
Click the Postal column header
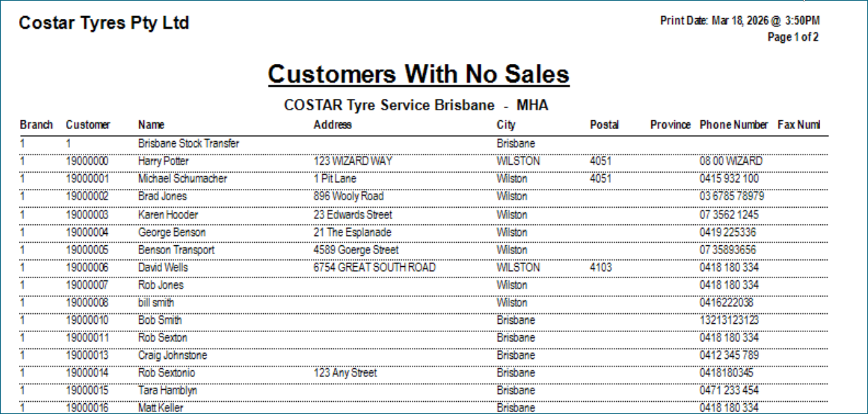[x=604, y=125]
